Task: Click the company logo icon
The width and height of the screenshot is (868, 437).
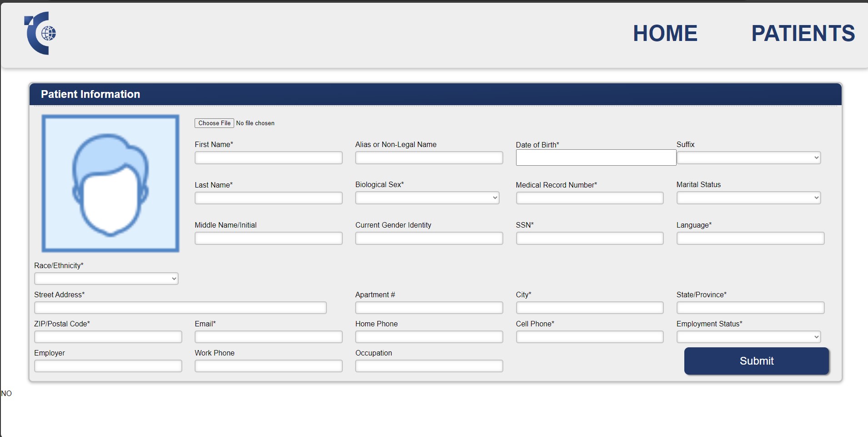Action: click(x=40, y=33)
